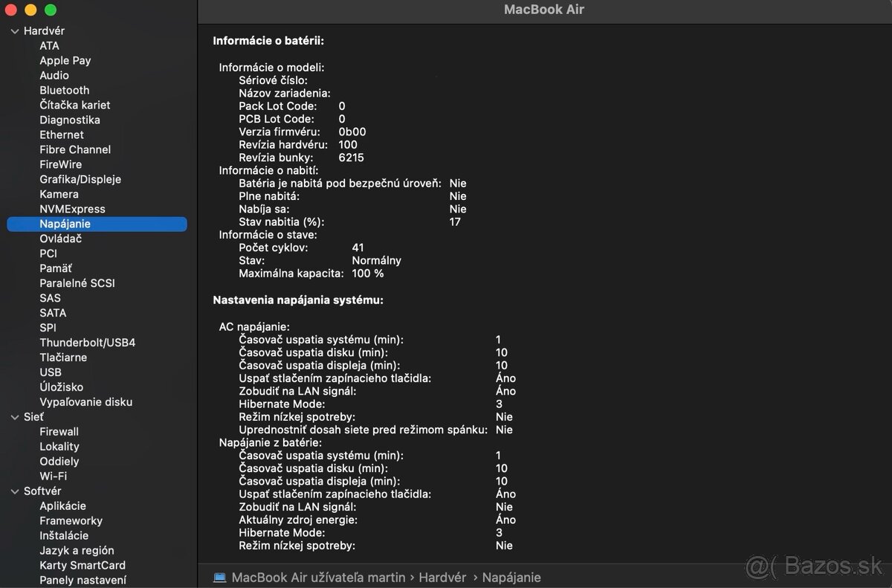Collapse the Softvér section chevron

pos(15,491)
